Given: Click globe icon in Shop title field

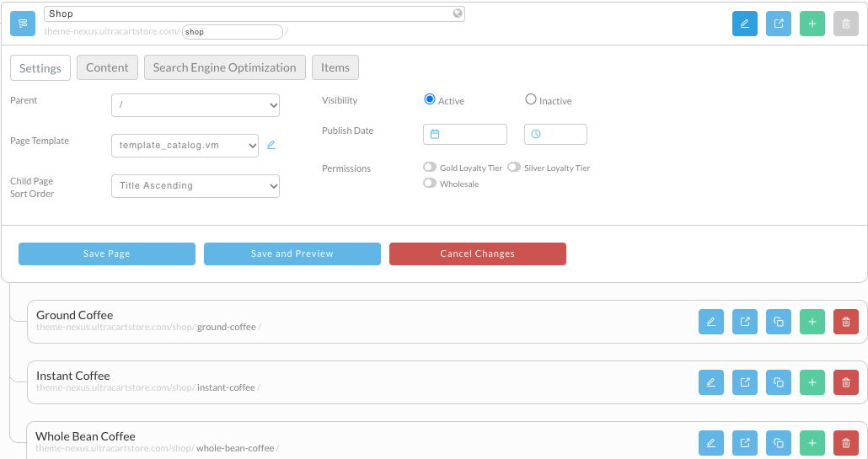Looking at the screenshot, I should point(458,13).
